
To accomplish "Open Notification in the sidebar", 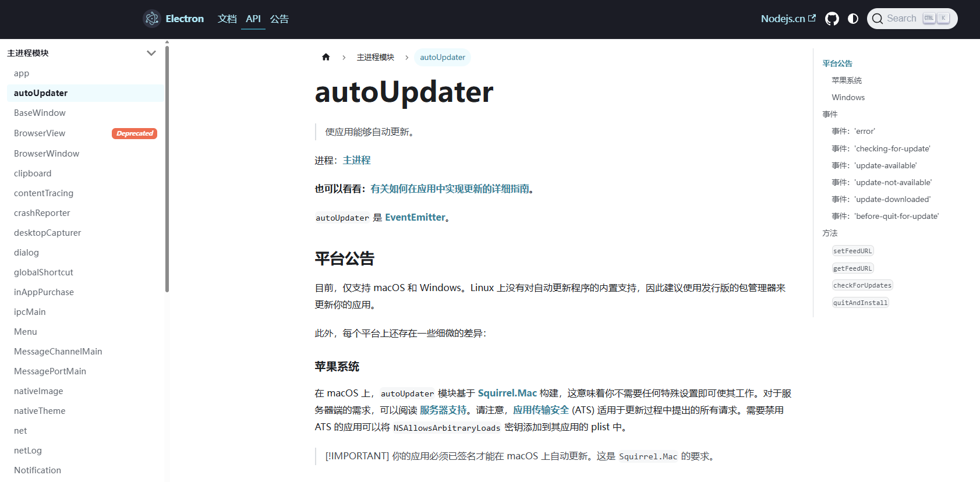I will (x=85, y=470).
